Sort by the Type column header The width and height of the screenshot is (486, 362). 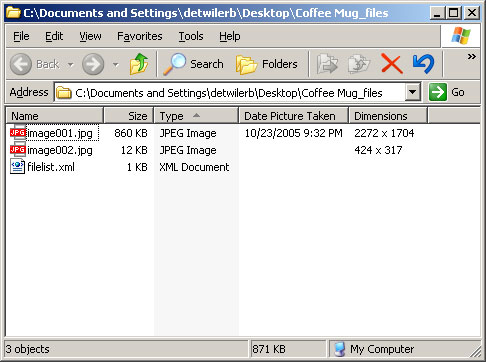point(196,116)
